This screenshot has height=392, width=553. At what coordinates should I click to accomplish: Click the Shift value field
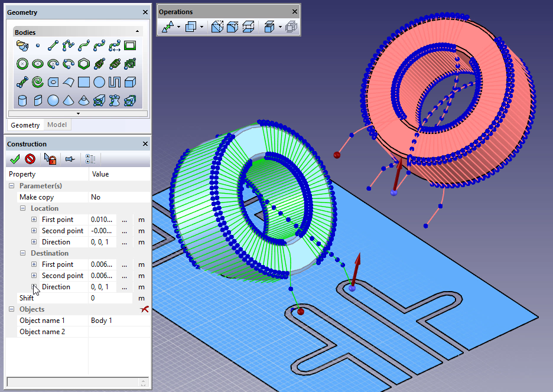(118, 298)
